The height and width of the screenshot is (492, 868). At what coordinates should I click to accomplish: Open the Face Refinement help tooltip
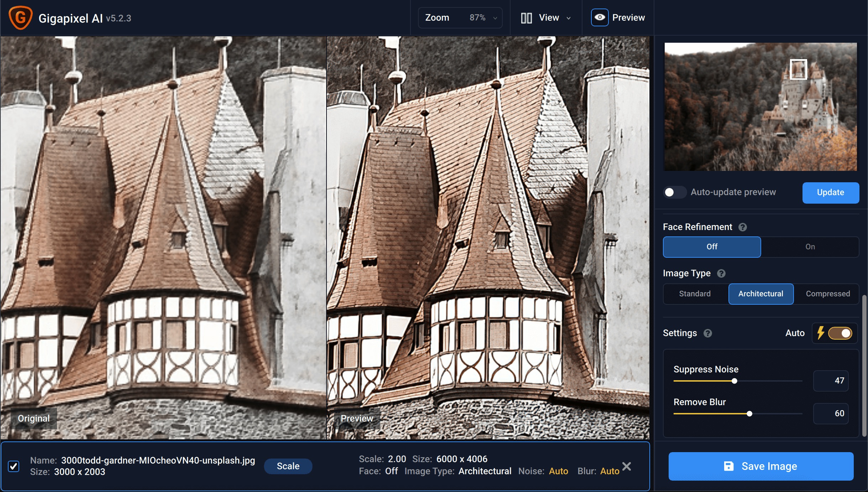743,227
